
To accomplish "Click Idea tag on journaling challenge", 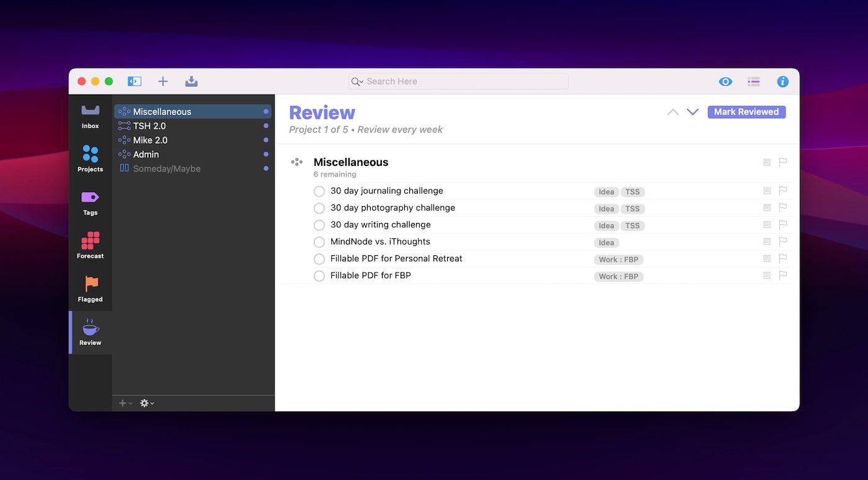I will (x=606, y=192).
